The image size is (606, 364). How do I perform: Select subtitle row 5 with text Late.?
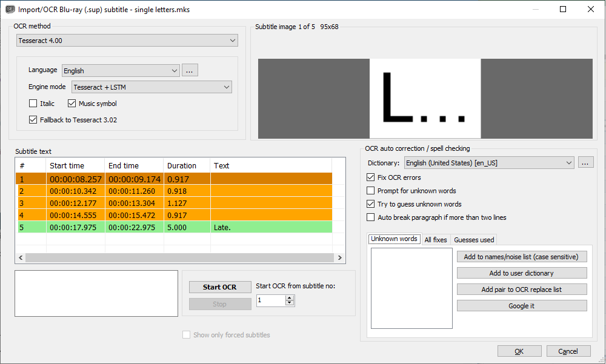click(x=174, y=227)
